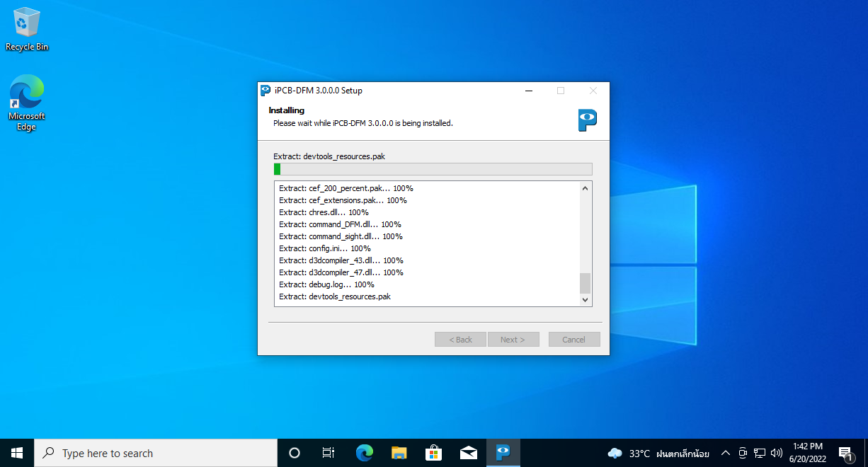Screen dimensions: 868x467
Task: Click the 'Please wait while iPCB-DFM' message
Action: click(x=363, y=123)
